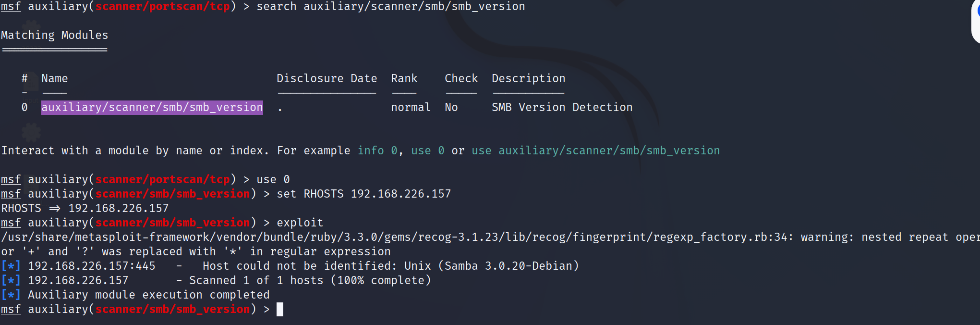The width and height of the screenshot is (980, 325).
Task: Click the Disclosure Date column header
Action: pyautogui.click(x=327, y=78)
